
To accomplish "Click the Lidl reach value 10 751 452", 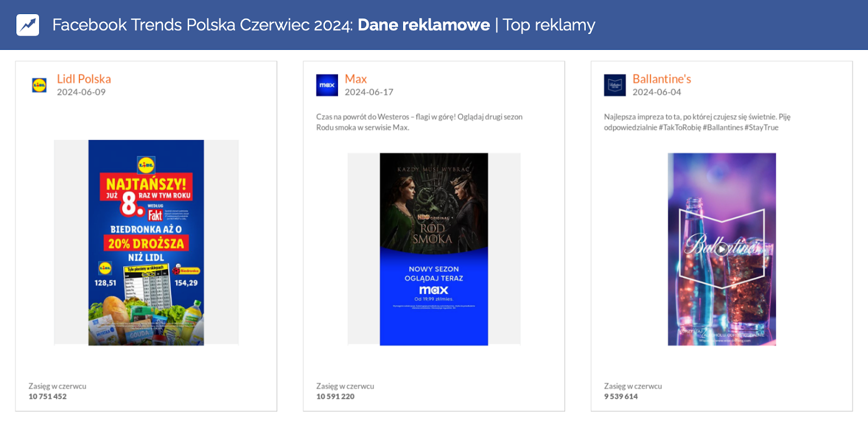I will [x=48, y=396].
